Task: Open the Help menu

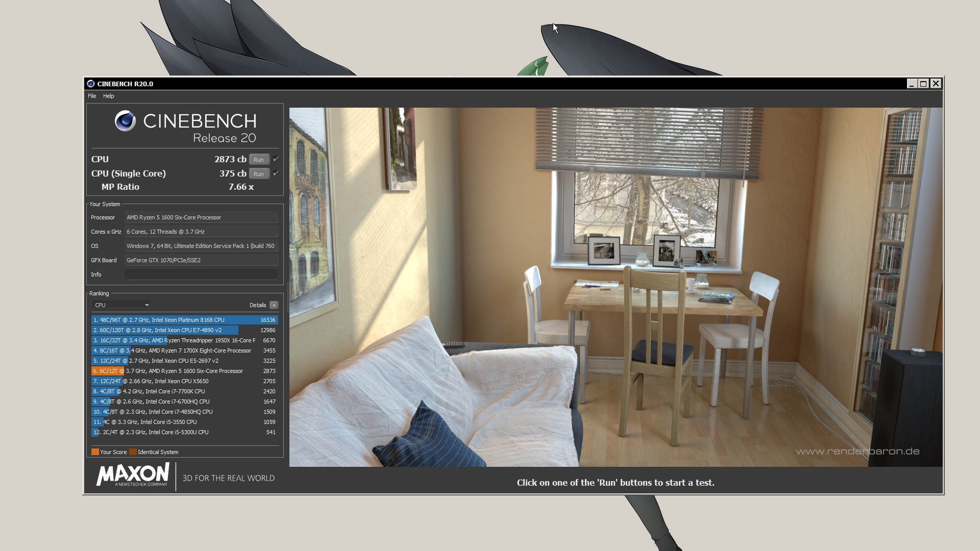Action: 108,96
